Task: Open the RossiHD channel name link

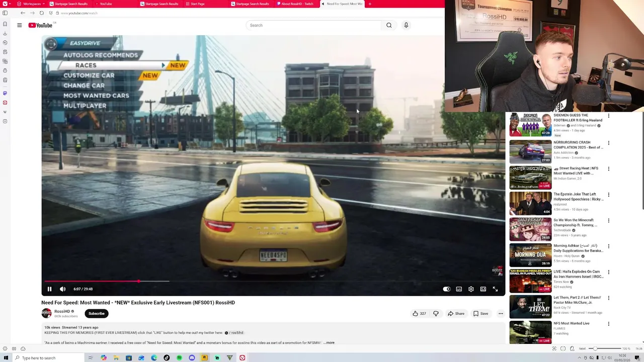Action: pyautogui.click(x=62, y=311)
